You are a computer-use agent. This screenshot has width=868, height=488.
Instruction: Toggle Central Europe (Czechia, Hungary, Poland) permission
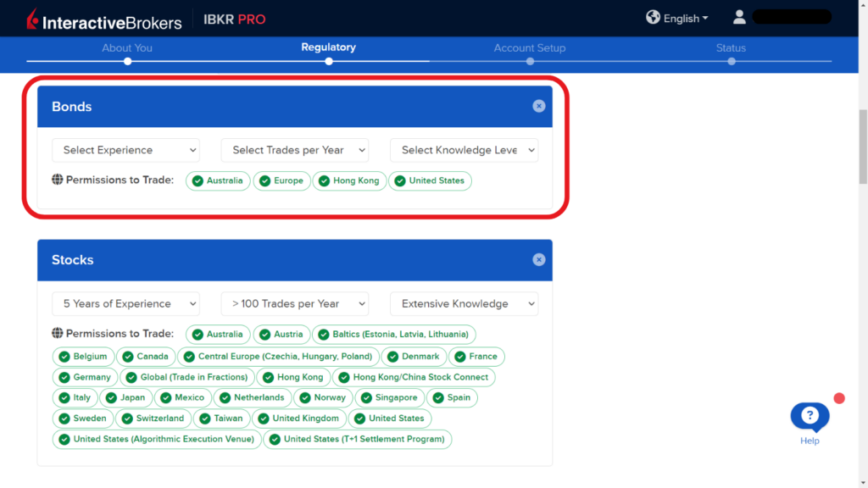point(278,357)
